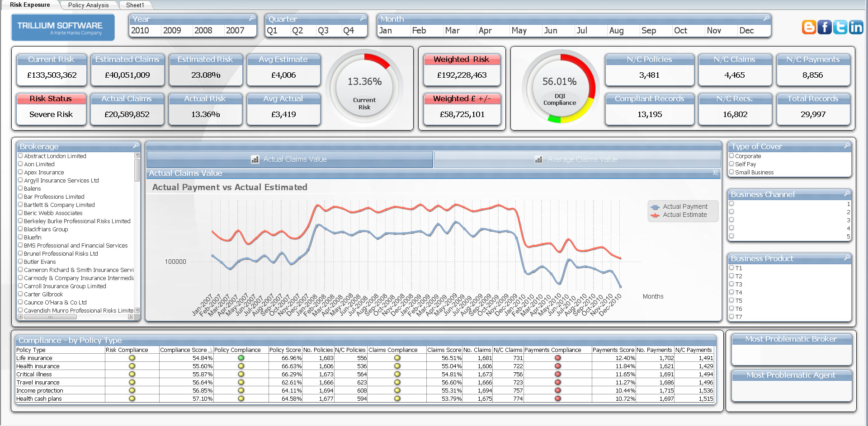Open the Twitter social icon

840,27
